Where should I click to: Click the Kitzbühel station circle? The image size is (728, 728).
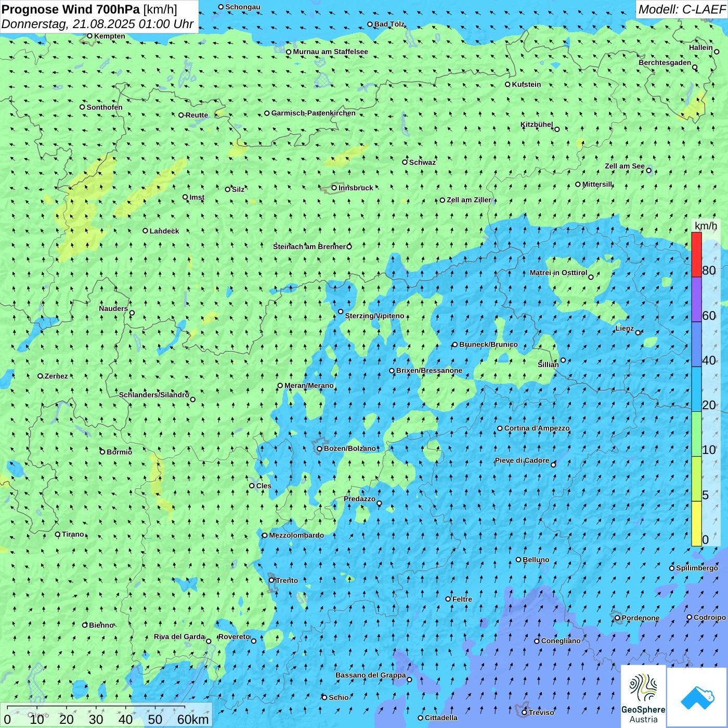coord(557,129)
